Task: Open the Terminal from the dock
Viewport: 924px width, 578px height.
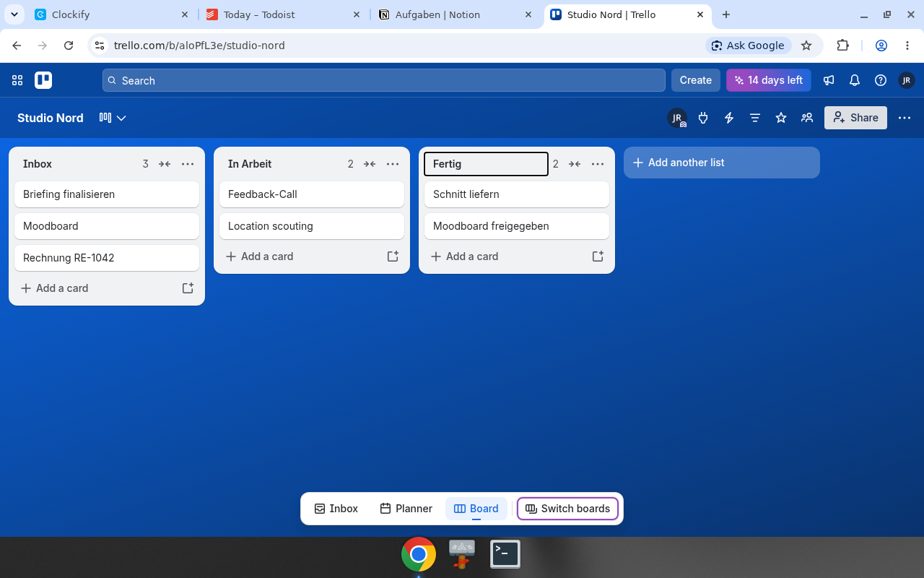Action: tap(505, 554)
